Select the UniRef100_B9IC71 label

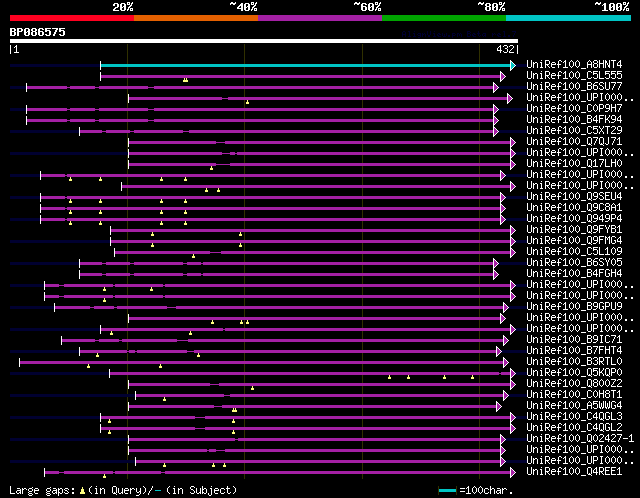[574, 340]
